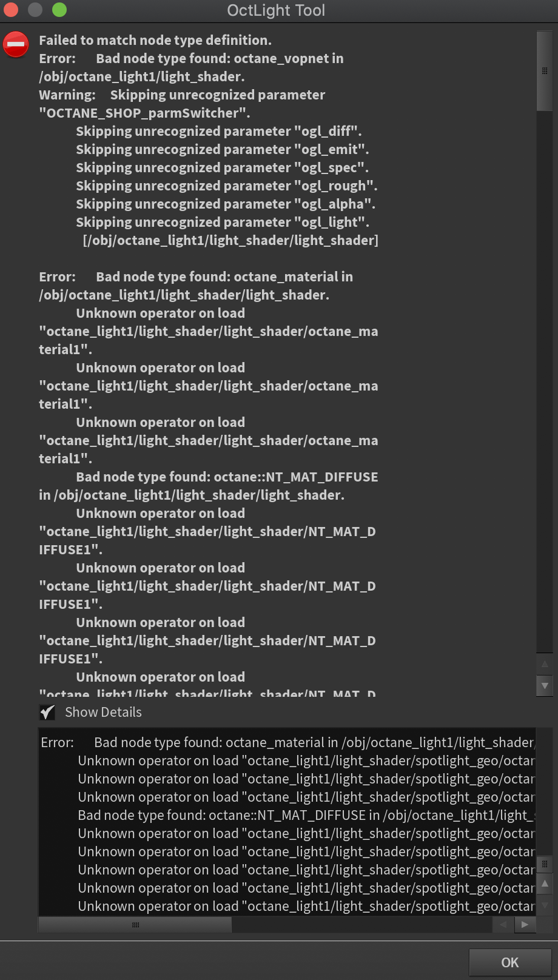This screenshot has width=558, height=980.
Task: Click the details pane left scroll arrow
Action: (x=503, y=925)
